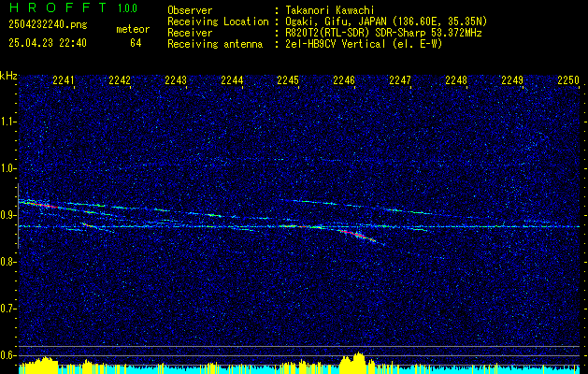Click the Receiver label
The width and height of the screenshot is (588, 374).
(x=190, y=33)
